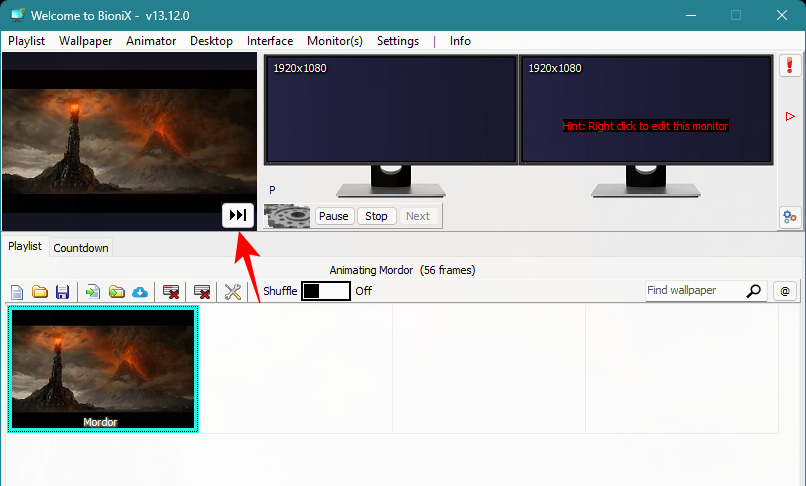
Task: Open the wrench and screwdriver tools icon
Action: pos(233,292)
